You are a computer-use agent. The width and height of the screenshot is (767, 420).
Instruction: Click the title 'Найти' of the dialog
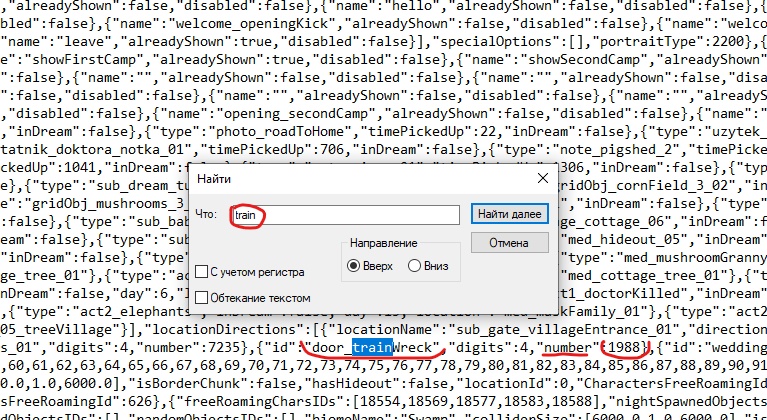tap(214, 179)
